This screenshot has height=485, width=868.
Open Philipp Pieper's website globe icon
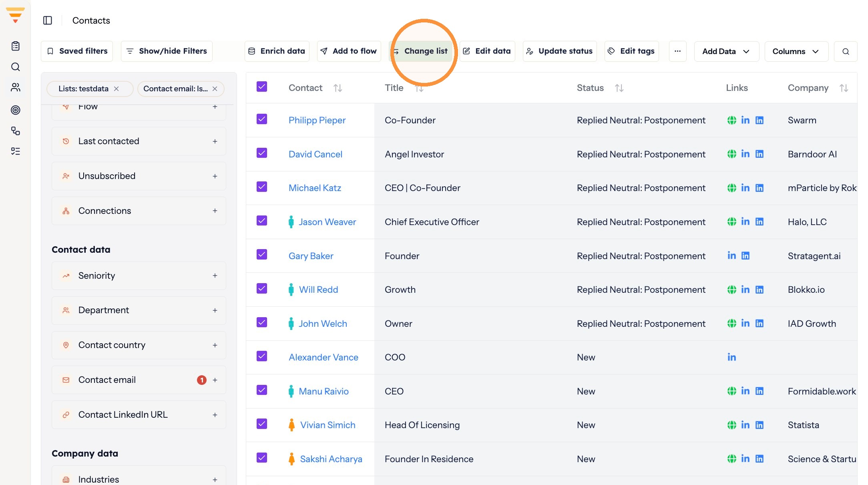(x=731, y=120)
